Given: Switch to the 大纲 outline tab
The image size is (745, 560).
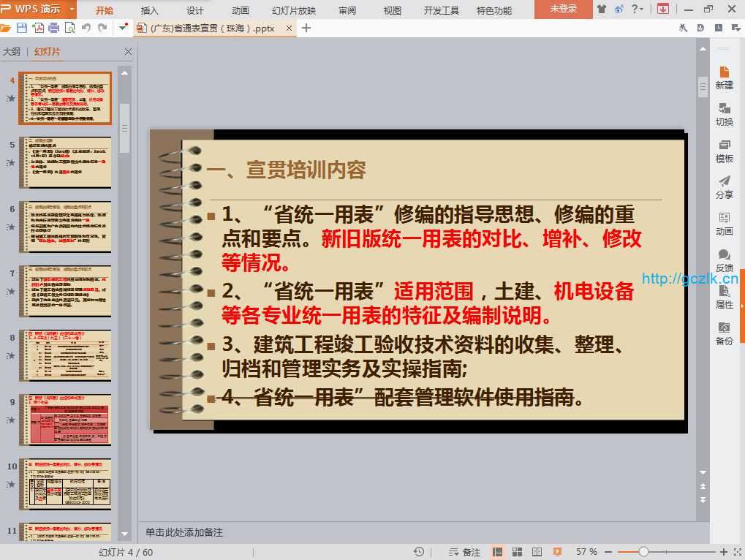Looking at the screenshot, I should 12,52.
